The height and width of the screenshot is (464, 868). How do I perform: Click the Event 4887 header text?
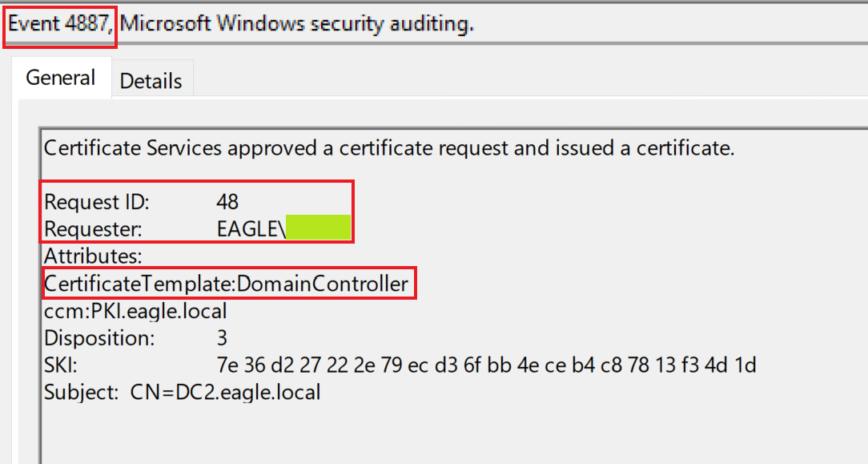coord(58,24)
